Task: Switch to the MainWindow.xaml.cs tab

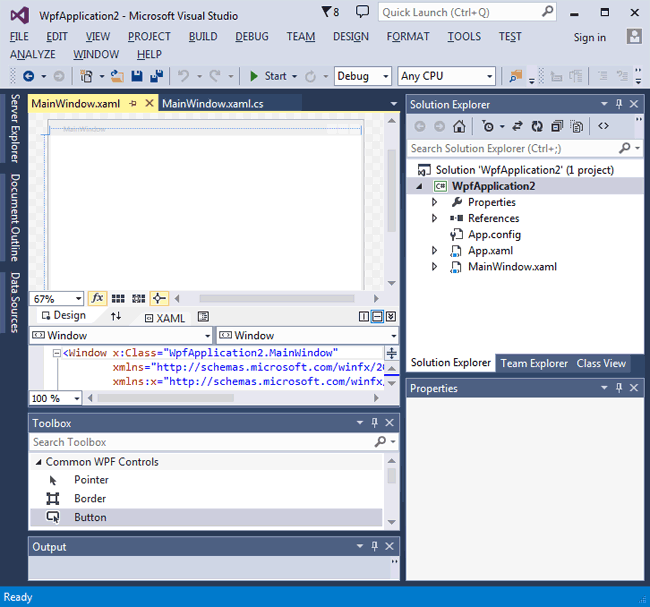Action: point(213,104)
